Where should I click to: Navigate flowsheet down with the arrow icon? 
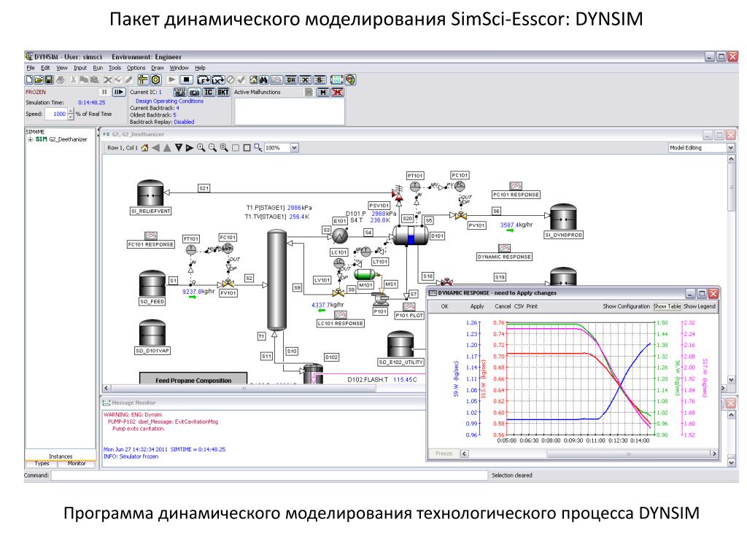pos(179,147)
